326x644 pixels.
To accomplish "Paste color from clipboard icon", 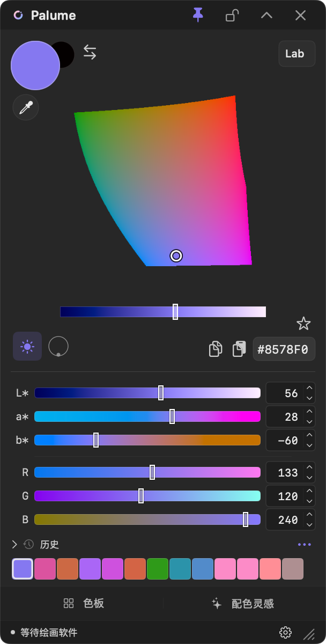I will coord(239,349).
